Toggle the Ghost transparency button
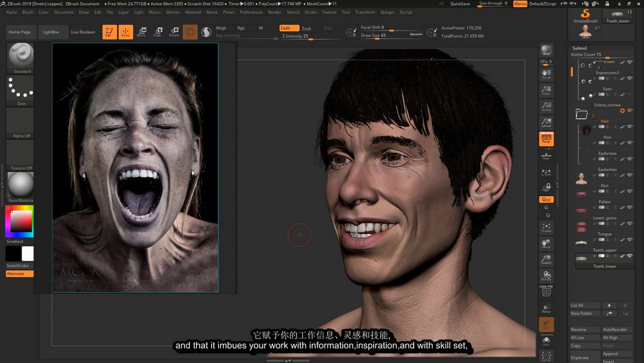The width and height of the screenshot is (644, 363). 546,325
